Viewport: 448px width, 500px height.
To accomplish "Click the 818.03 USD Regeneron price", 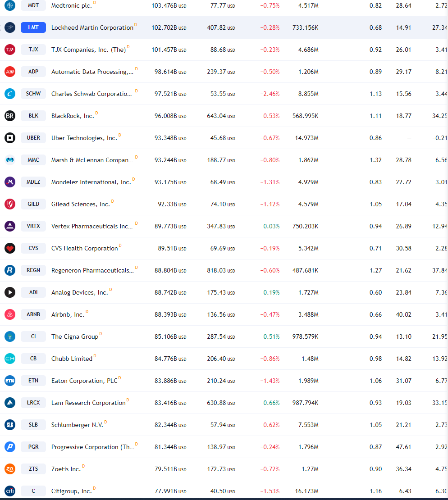I will [221, 270].
